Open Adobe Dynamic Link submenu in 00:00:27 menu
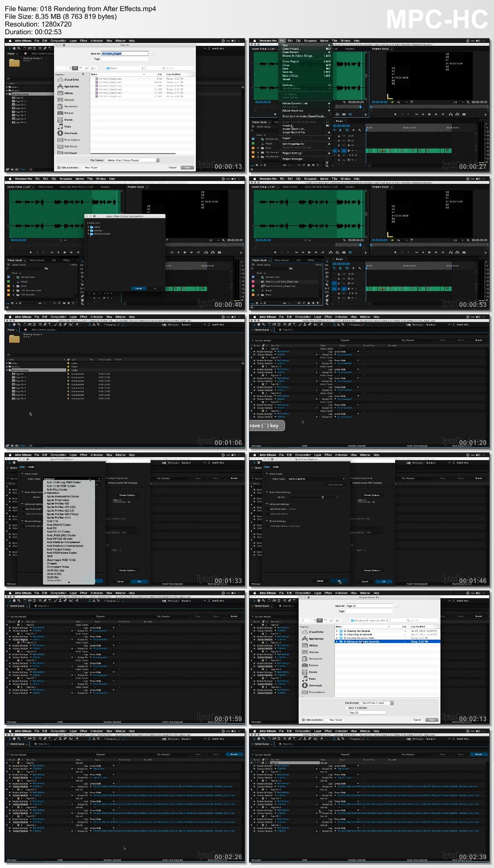The width and height of the screenshot is (494, 868). coord(306,103)
